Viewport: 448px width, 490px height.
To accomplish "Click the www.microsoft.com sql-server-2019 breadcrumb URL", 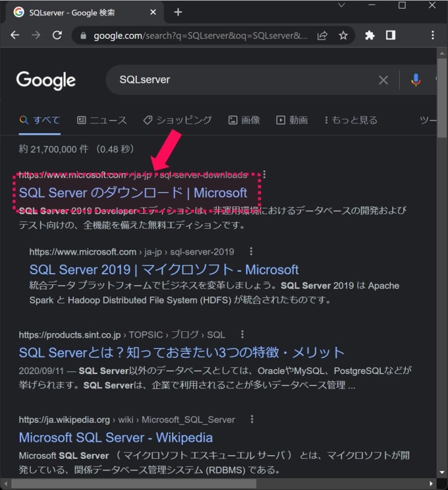I will (x=132, y=251).
